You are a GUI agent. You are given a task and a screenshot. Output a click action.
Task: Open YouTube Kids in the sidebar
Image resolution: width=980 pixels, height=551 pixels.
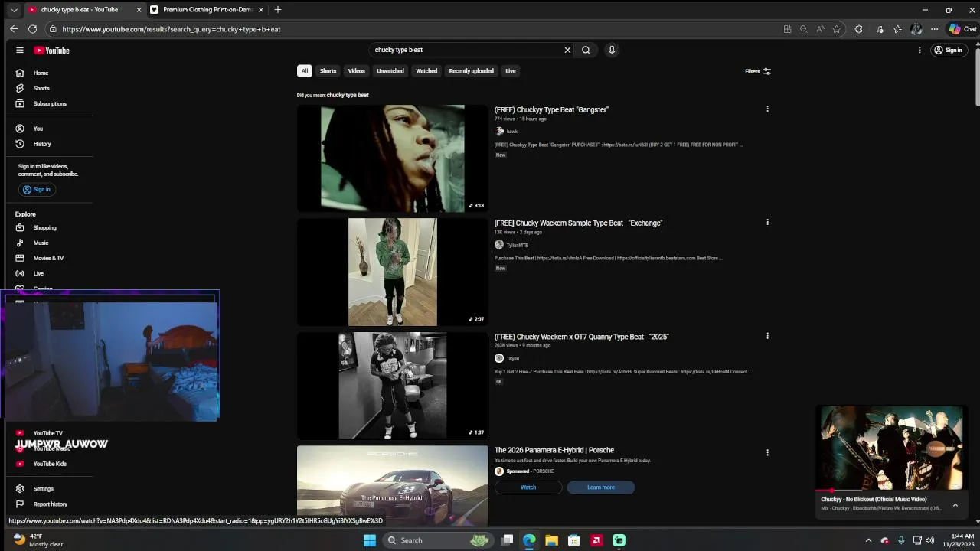tap(51, 464)
